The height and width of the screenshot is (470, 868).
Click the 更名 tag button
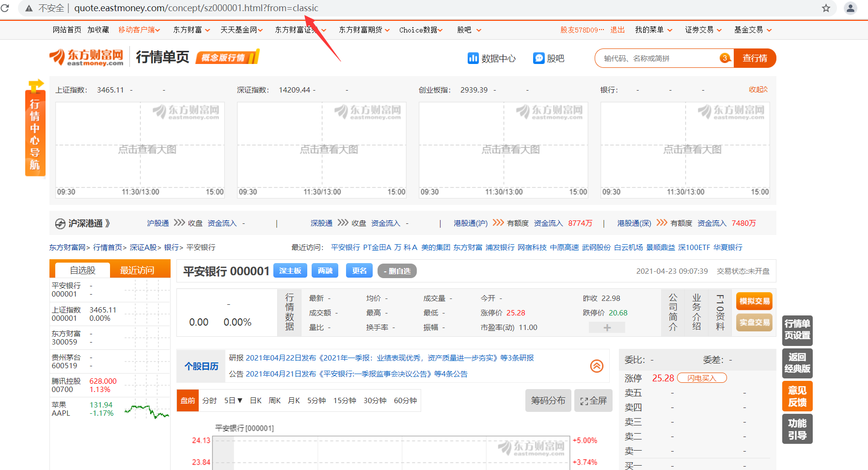point(359,271)
